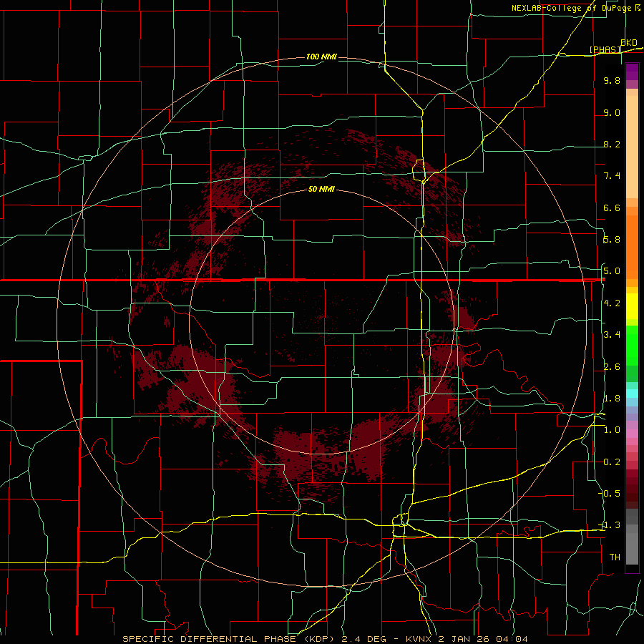Screen dimensions: 644x644
Task: Click the 9.8 value on the color scale
Action: (612, 80)
